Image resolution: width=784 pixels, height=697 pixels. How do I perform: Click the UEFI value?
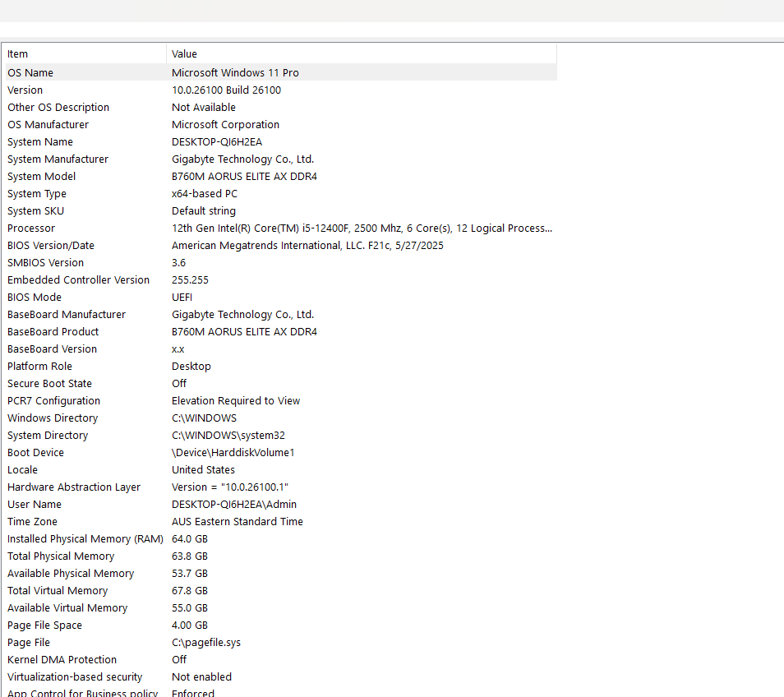tap(182, 297)
